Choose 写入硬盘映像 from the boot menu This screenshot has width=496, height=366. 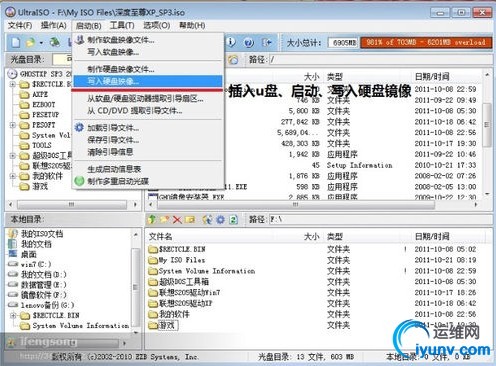(148, 81)
